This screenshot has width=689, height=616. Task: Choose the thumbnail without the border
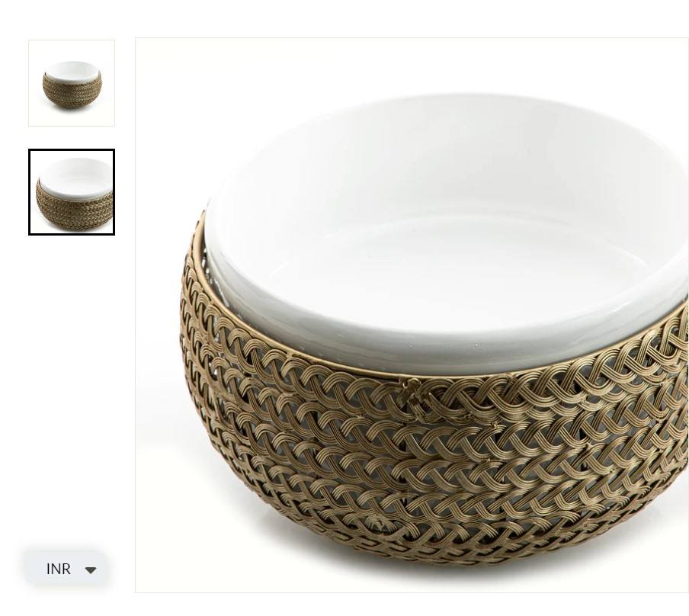[72, 83]
